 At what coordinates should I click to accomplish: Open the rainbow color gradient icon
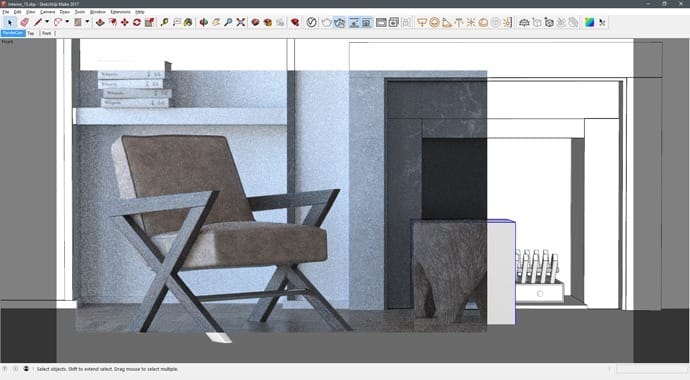tap(589, 22)
